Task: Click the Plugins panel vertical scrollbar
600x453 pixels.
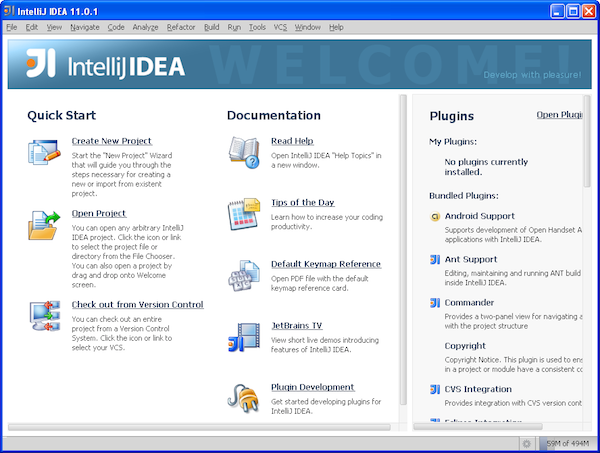Action: [587, 142]
